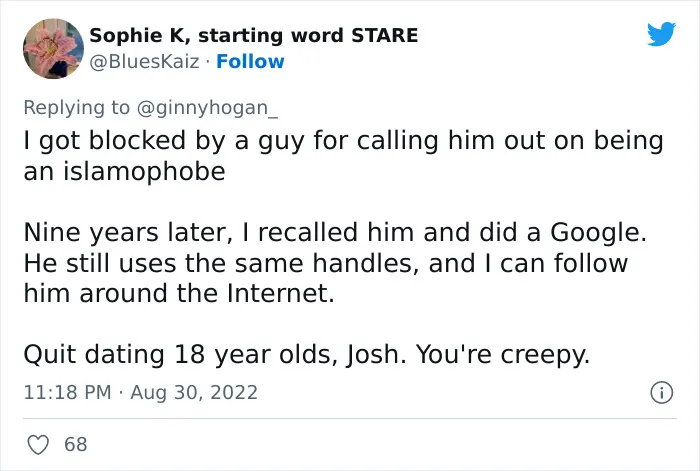
Task: Click 'him around the Internet' text line
Action: tap(179, 293)
